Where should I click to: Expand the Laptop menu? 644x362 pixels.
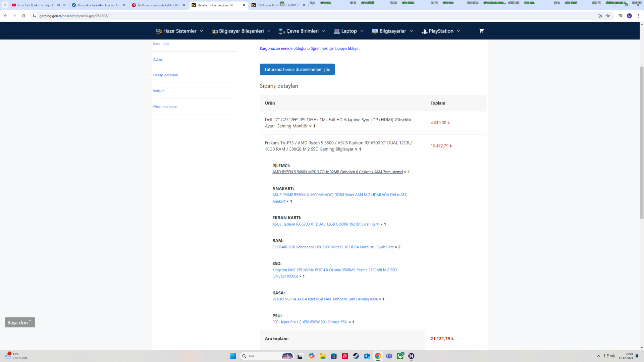[x=349, y=31]
